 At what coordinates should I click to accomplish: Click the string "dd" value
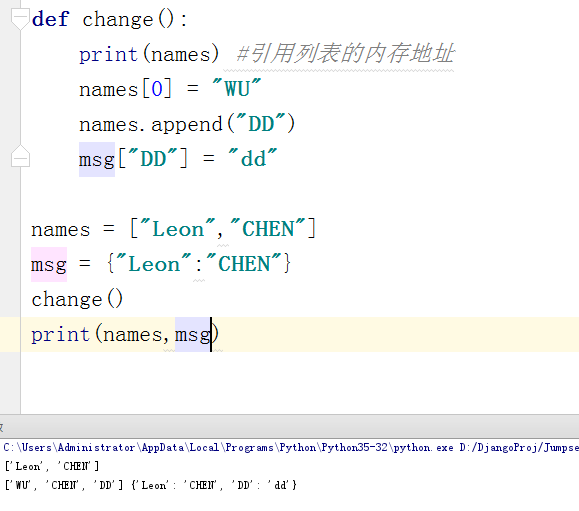[x=253, y=158]
